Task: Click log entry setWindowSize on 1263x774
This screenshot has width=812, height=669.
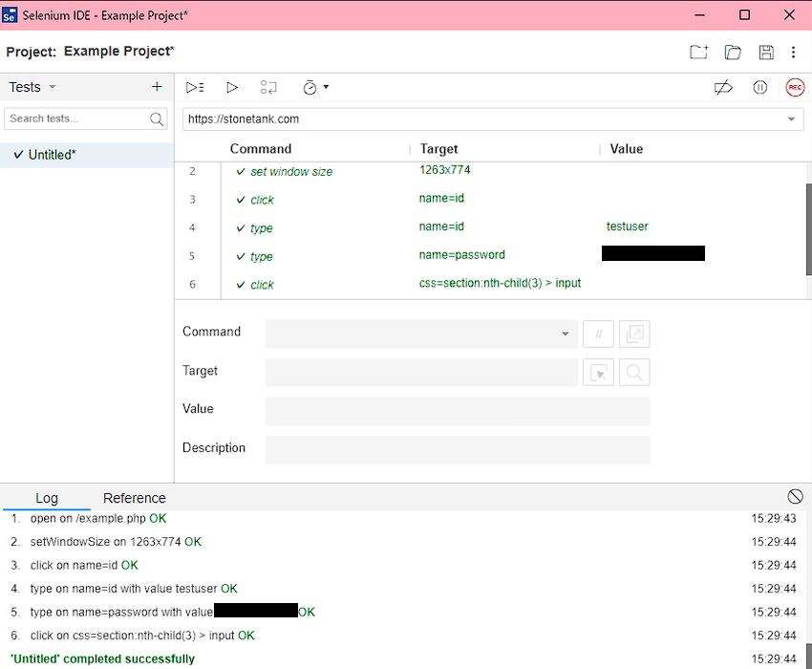Action: pyautogui.click(x=116, y=542)
